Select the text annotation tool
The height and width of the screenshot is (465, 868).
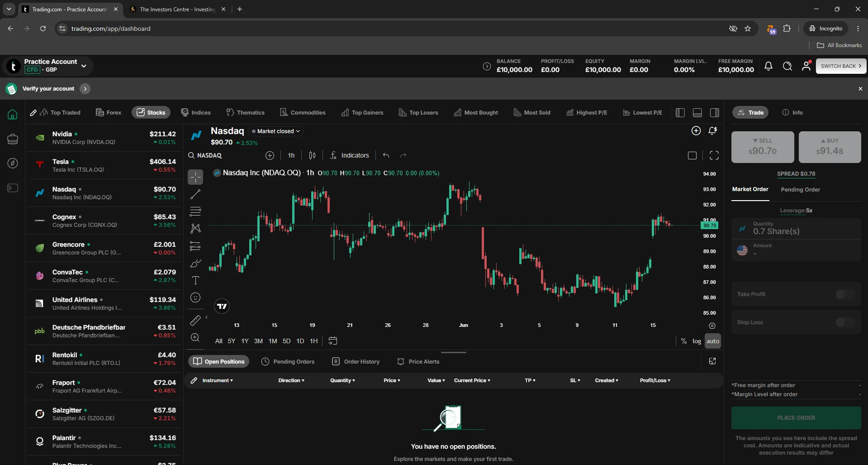[x=195, y=280]
